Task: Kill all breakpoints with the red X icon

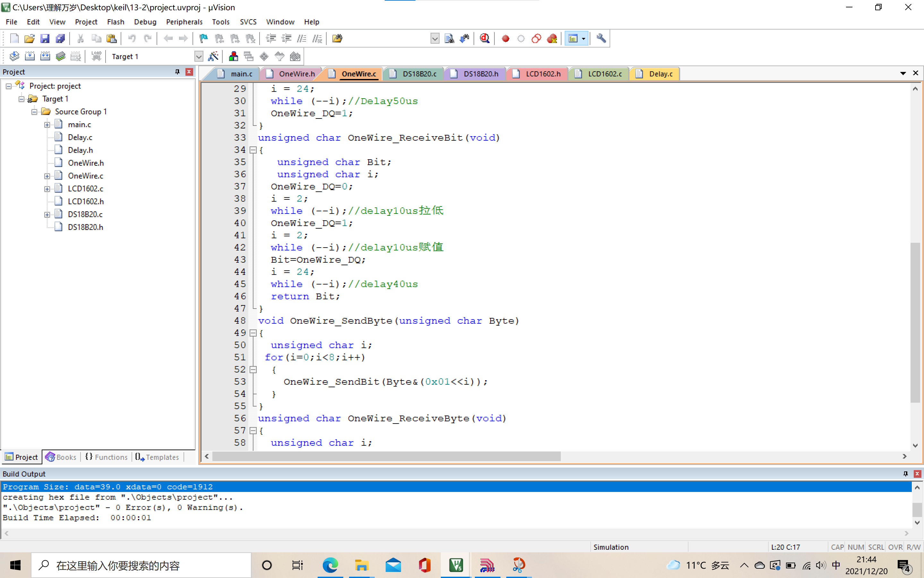Action: 552,39
